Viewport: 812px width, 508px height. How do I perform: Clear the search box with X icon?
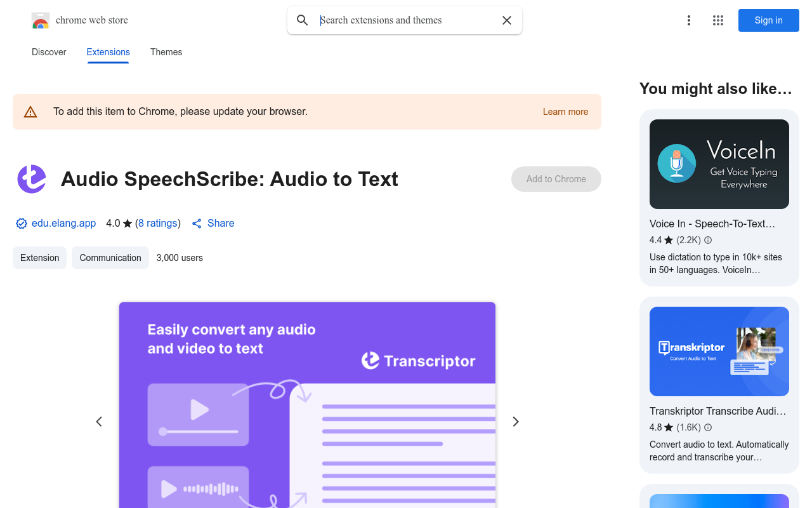[x=507, y=20]
